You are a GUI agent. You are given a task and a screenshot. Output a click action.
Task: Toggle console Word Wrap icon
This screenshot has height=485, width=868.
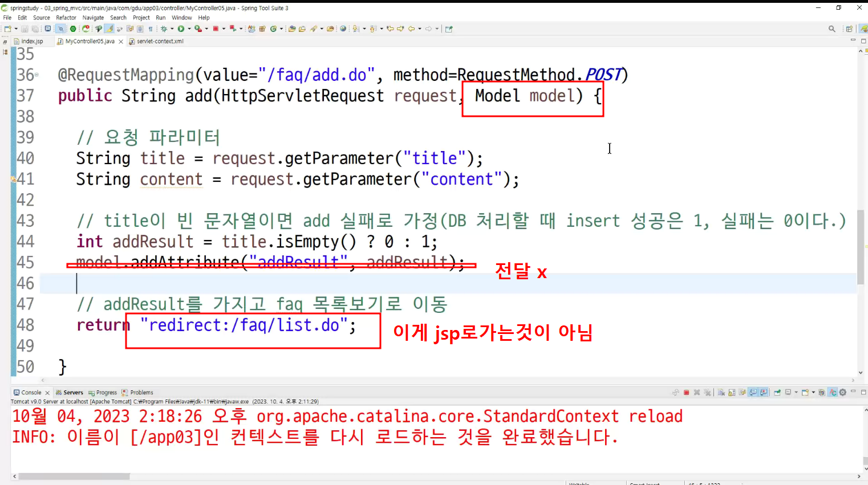743,393
